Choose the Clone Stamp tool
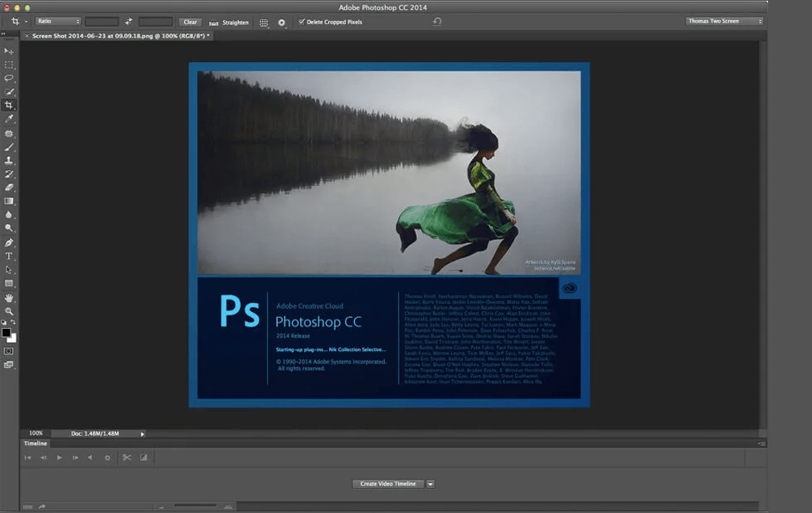Image resolution: width=812 pixels, height=513 pixels. [9, 160]
